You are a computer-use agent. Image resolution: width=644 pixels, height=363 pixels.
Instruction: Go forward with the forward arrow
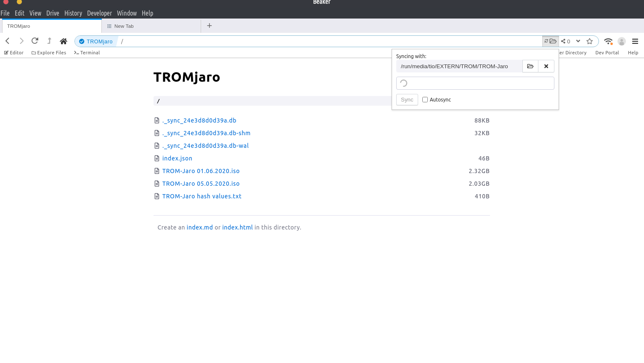click(x=21, y=41)
